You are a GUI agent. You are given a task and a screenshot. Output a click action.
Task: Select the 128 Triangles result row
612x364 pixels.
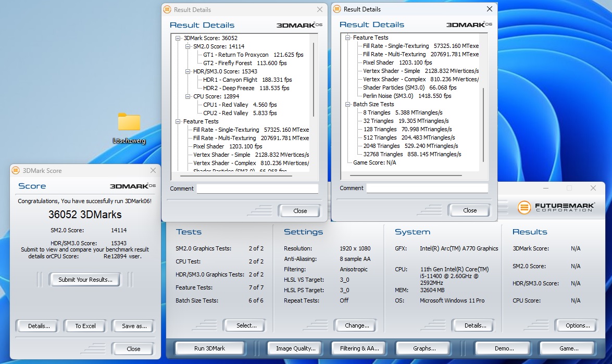[407, 129]
